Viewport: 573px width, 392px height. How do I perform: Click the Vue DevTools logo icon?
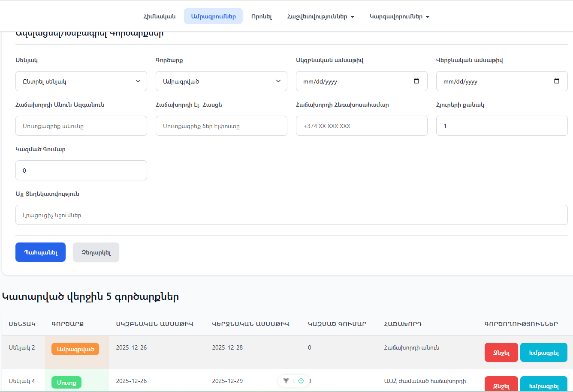tap(286, 380)
